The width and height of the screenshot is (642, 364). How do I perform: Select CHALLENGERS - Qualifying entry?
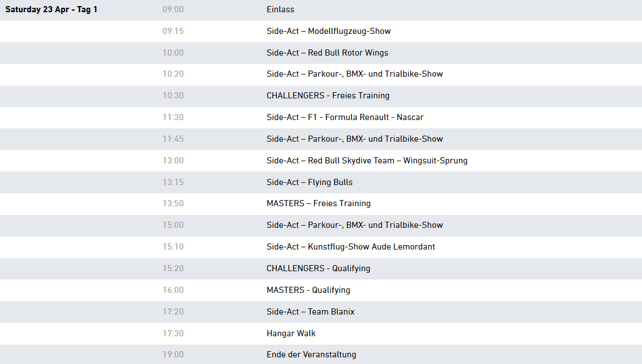(318, 268)
